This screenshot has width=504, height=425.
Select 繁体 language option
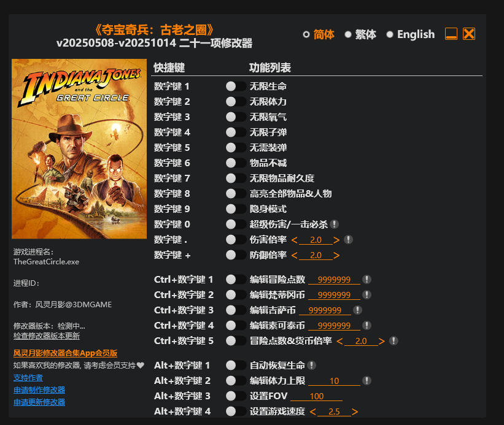pos(360,34)
